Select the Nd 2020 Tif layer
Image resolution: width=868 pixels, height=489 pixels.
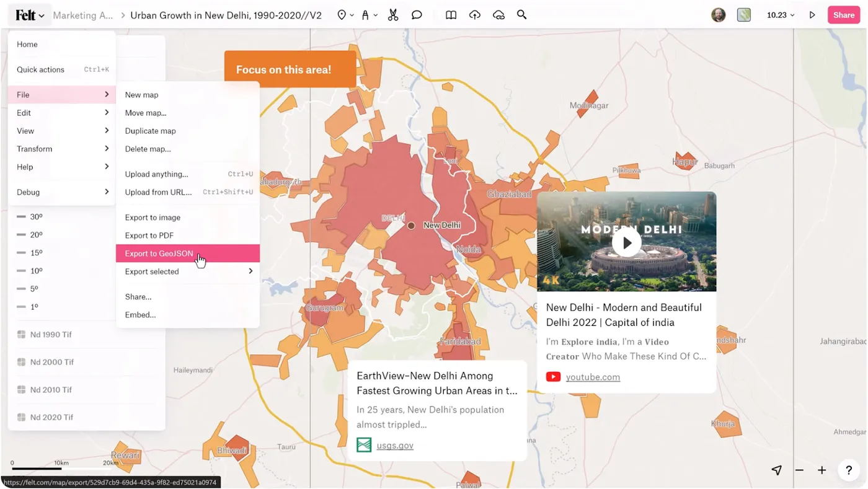pyautogui.click(x=51, y=417)
